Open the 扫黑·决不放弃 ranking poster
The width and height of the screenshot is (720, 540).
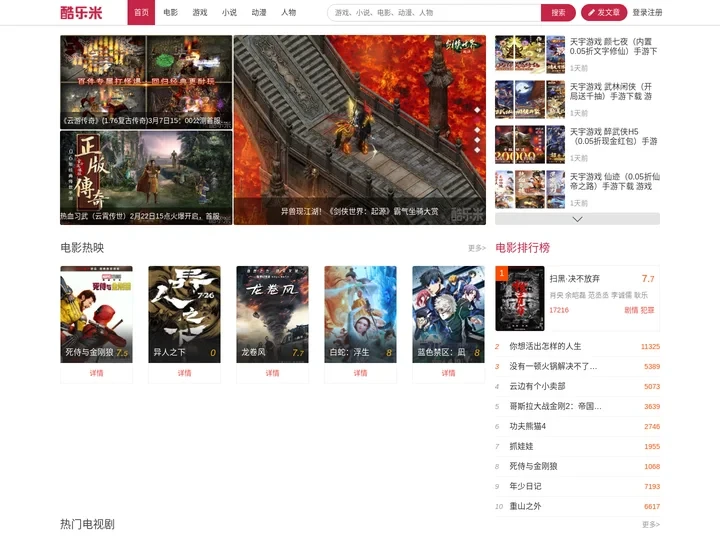point(520,298)
